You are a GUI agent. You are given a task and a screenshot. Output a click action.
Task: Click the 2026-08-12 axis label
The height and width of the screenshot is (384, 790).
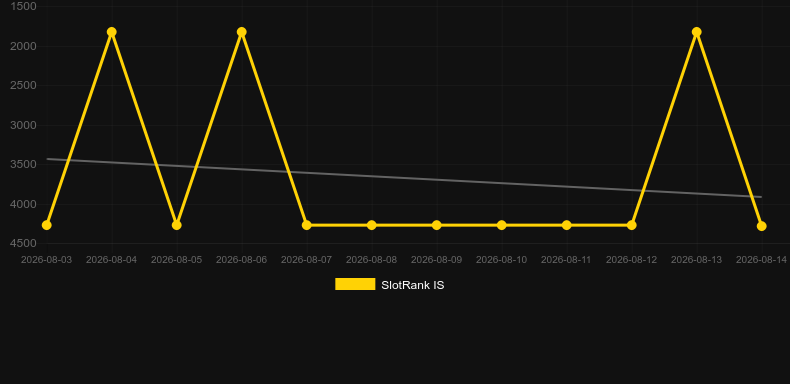tap(631, 260)
